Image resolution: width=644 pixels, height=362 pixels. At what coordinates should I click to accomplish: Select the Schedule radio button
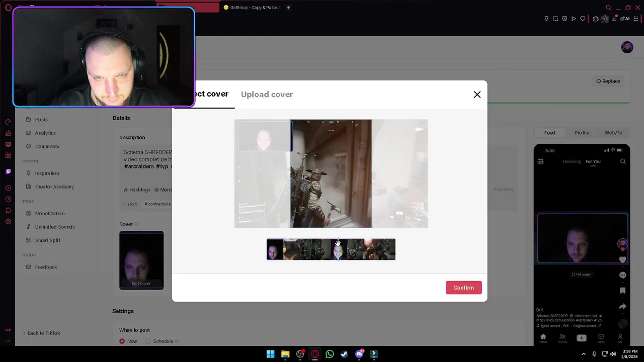(x=148, y=341)
